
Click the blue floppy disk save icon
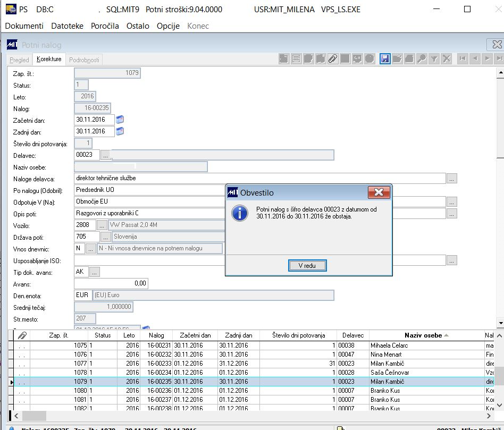tap(385, 59)
